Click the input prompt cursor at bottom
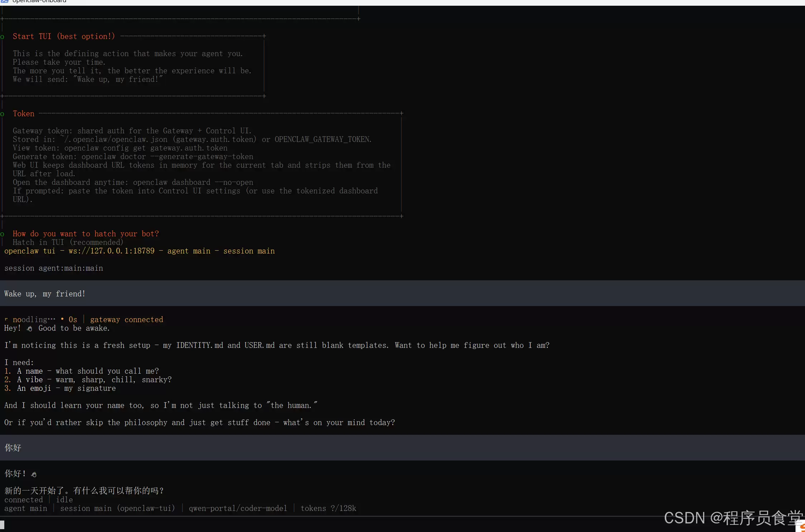 [x=2, y=524]
